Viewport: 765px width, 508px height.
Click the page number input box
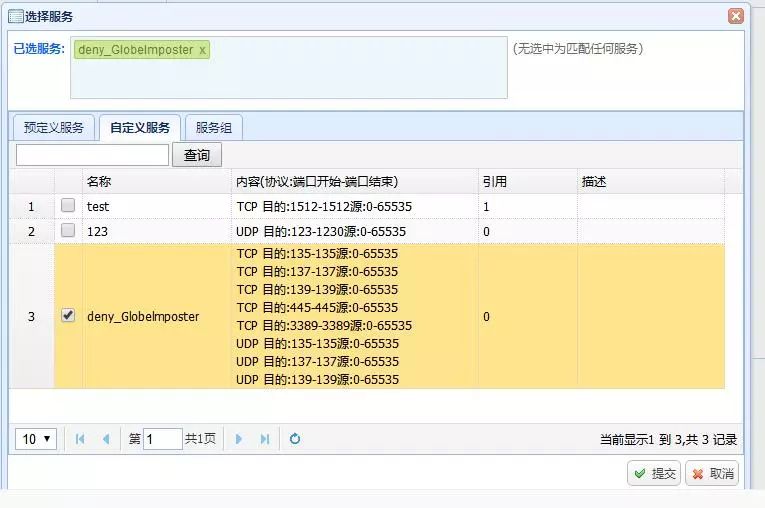[x=162, y=439]
